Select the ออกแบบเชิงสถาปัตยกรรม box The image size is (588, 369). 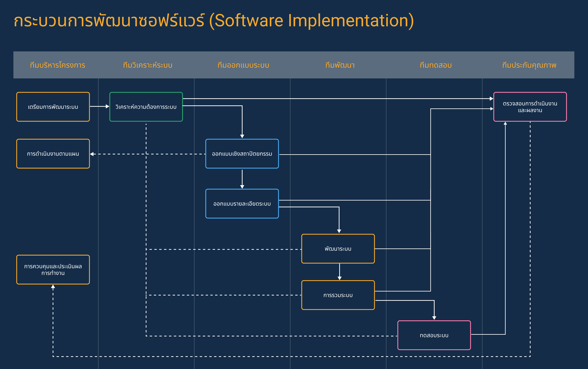click(242, 154)
